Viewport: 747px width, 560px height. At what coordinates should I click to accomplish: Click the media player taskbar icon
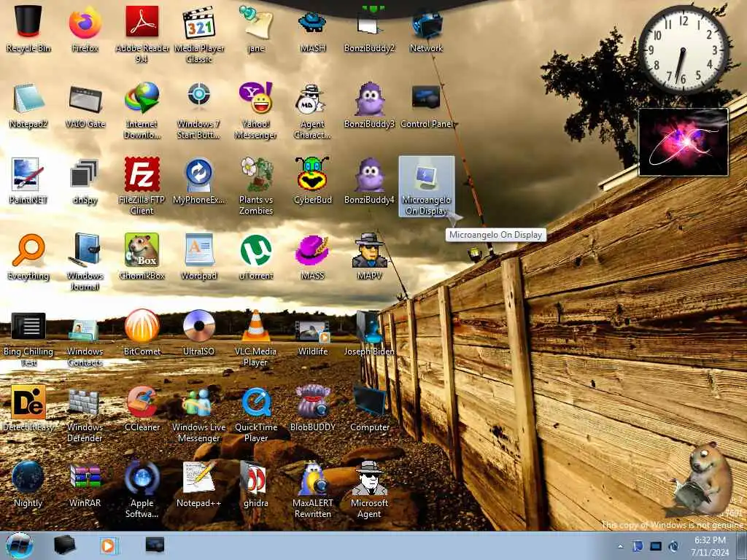[x=108, y=545]
